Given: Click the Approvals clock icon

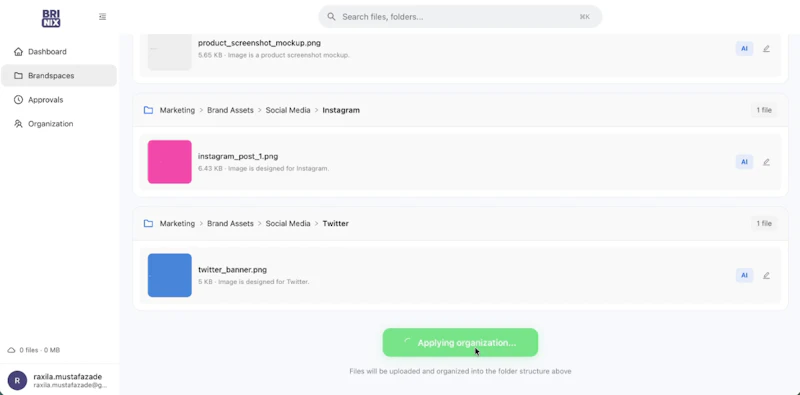Looking at the screenshot, I should pos(18,100).
